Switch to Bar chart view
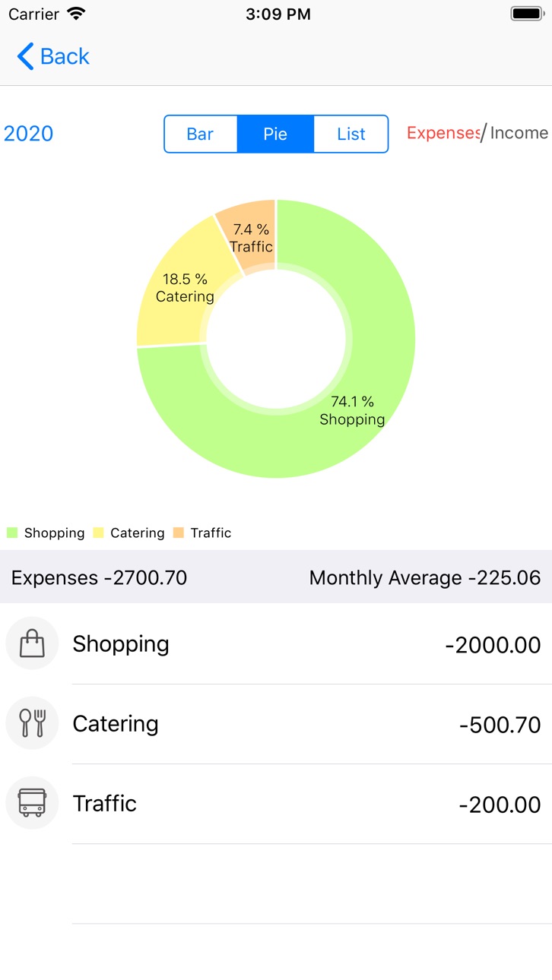This screenshot has height=980, width=552. (x=200, y=134)
